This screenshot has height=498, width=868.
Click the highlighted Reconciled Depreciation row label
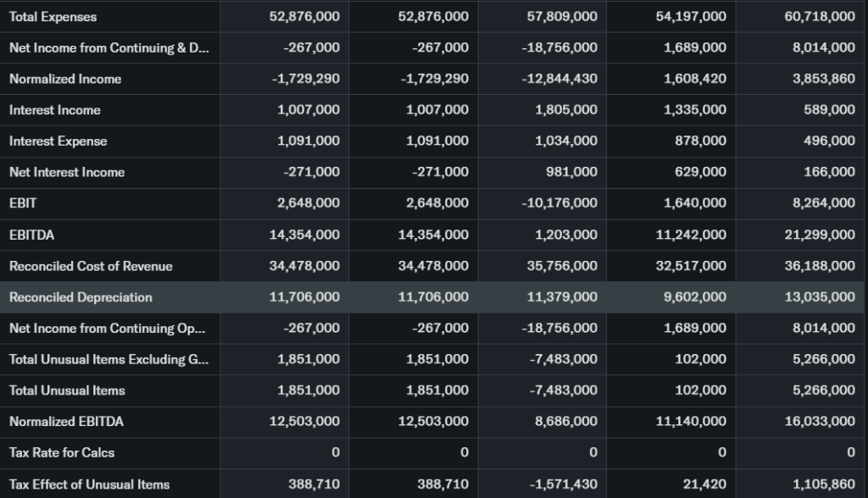tap(81, 297)
